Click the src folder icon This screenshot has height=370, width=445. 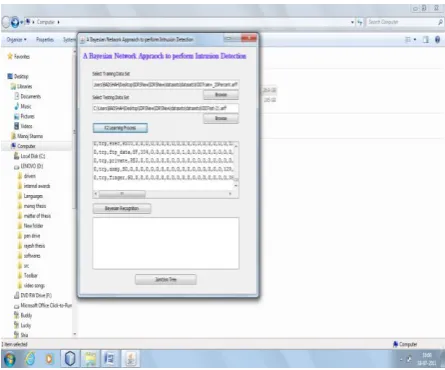20,266
